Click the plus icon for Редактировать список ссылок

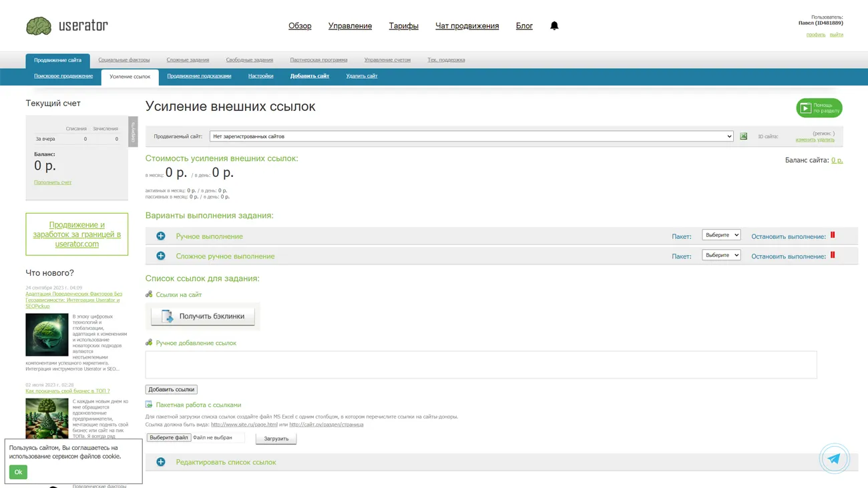coord(161,462)
